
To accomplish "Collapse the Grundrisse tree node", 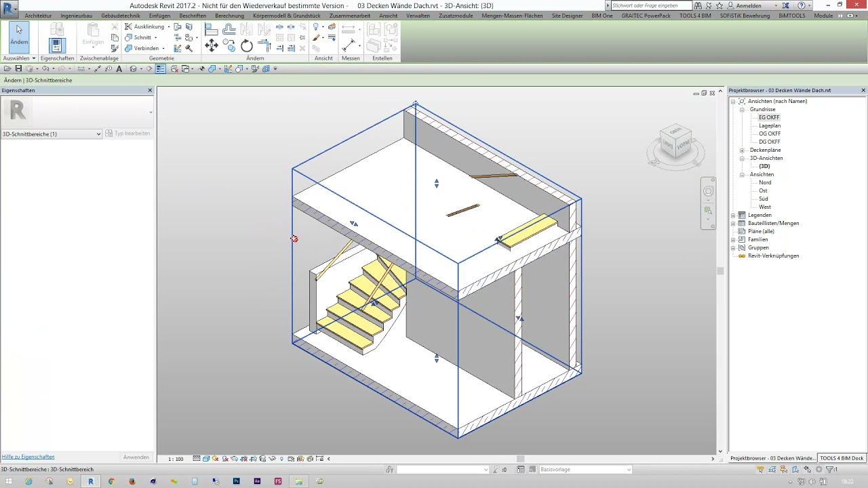I will click(x=742, y=109).
